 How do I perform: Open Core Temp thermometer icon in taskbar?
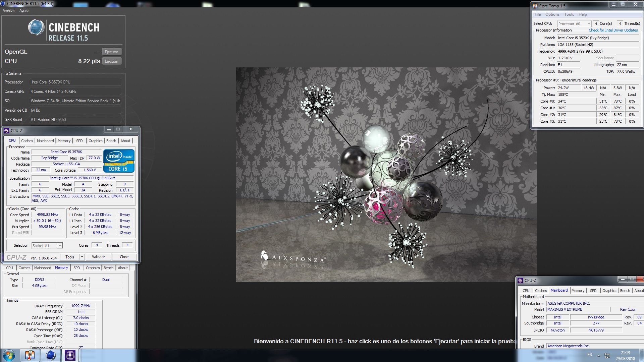click(x=30, y=355)
